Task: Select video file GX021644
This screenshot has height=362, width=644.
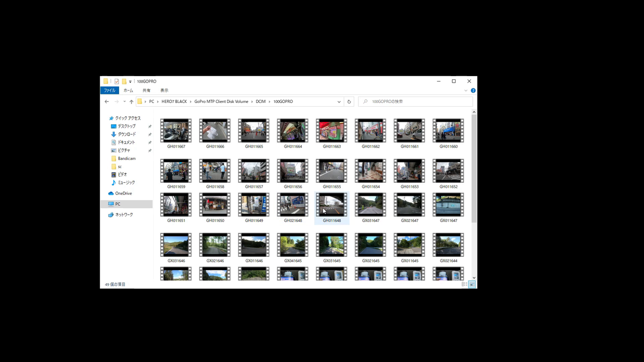Action: click(x=449, y=248)
